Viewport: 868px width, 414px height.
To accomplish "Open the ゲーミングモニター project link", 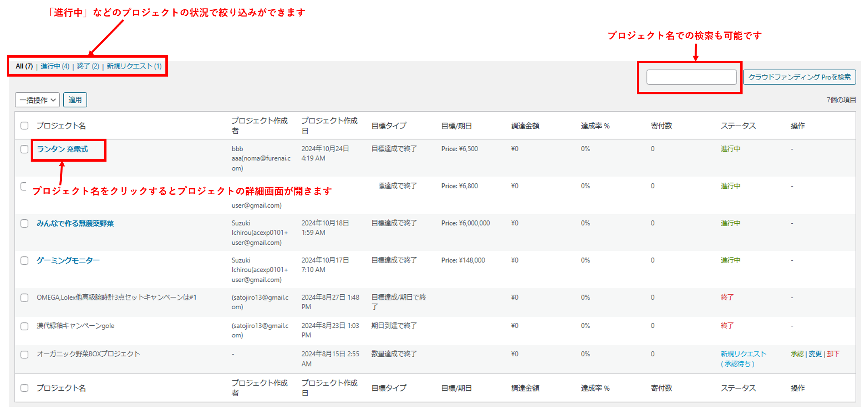I will pyautogui.click(x=68, y=260).
